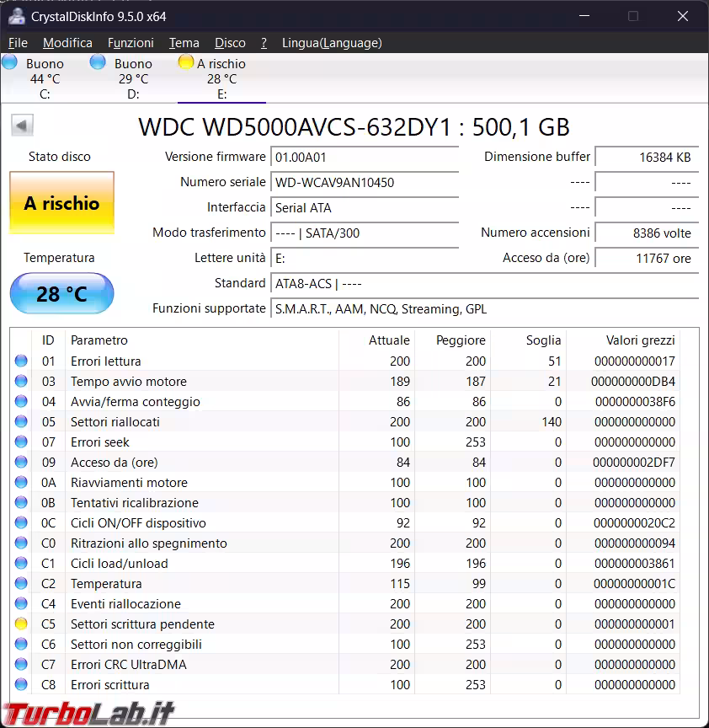This screenshot has height=728, width=709.
Task: Click yellow status icon for attribute C5
Action: point(21,624)
